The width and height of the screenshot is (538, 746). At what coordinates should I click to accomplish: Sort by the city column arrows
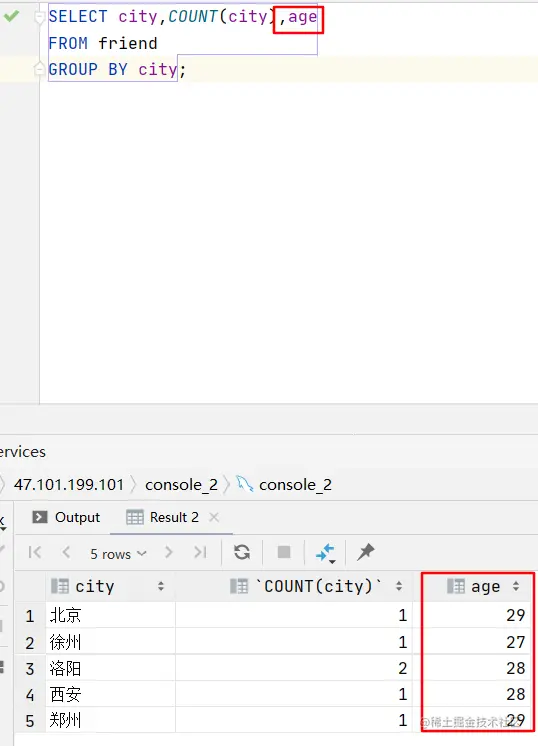click(161, 587)
